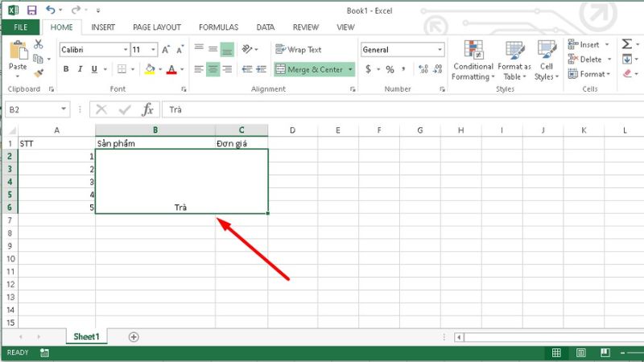Click the Clear eraser icon
This screenshot has width=644, height=362.
[x=627, y=74]
